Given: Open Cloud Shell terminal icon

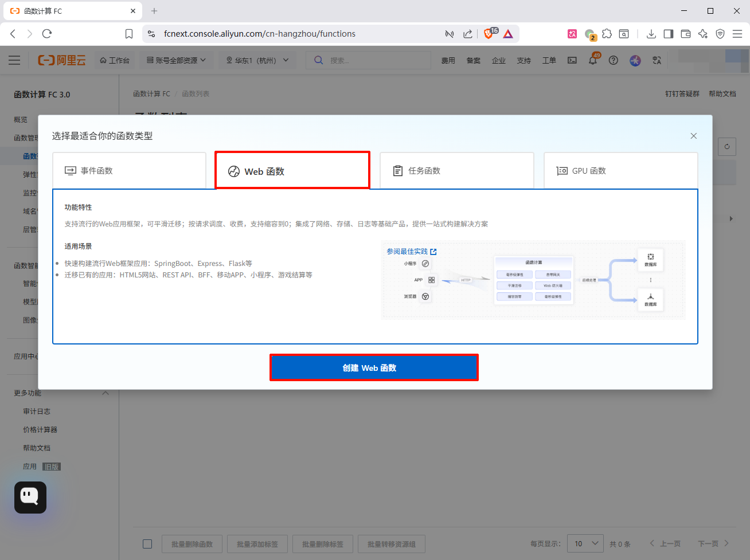Looking at the screenshot, I should tap(572, 60).
